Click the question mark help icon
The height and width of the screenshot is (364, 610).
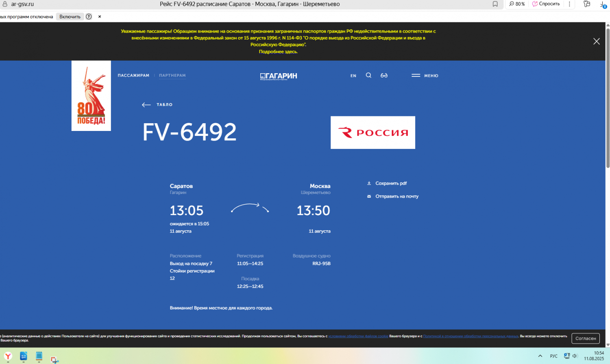89,17
